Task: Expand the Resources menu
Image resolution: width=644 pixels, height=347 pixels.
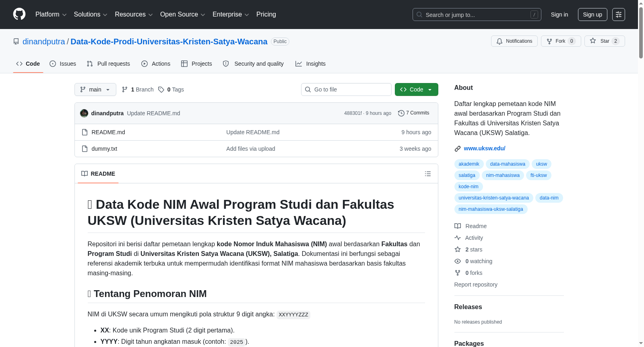Action: point(134,15)
